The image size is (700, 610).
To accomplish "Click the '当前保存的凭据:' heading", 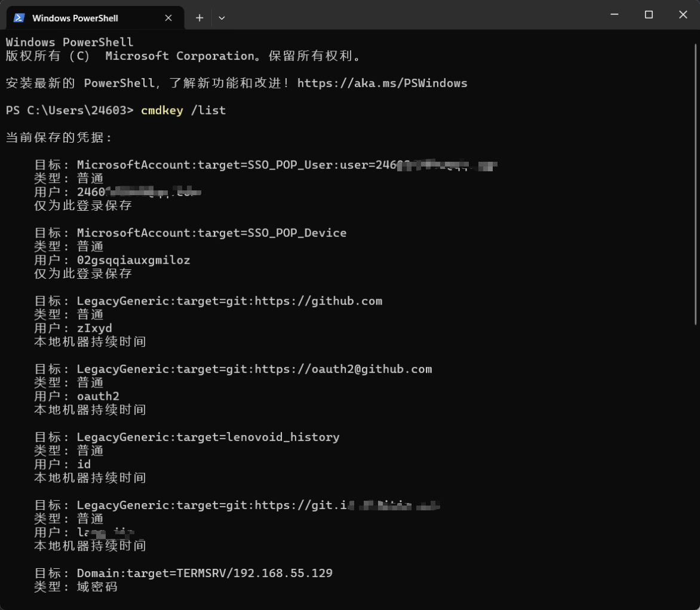I will (x=59, y=137).
